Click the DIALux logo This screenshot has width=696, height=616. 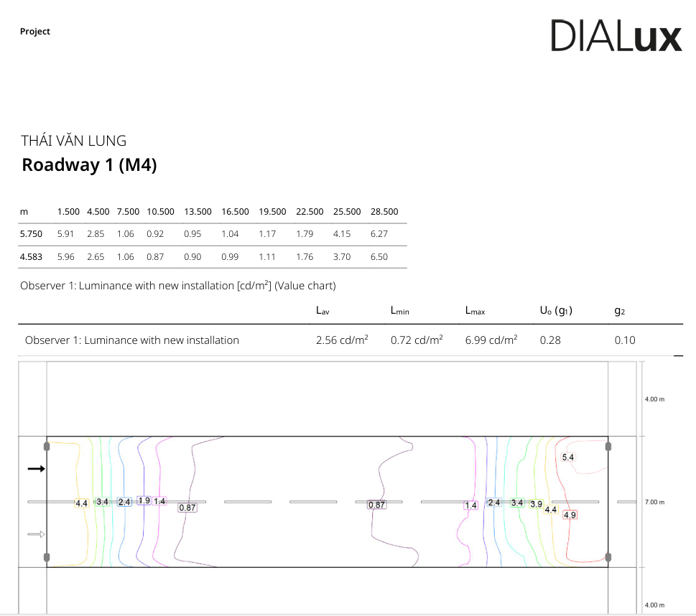click(616, 36)
